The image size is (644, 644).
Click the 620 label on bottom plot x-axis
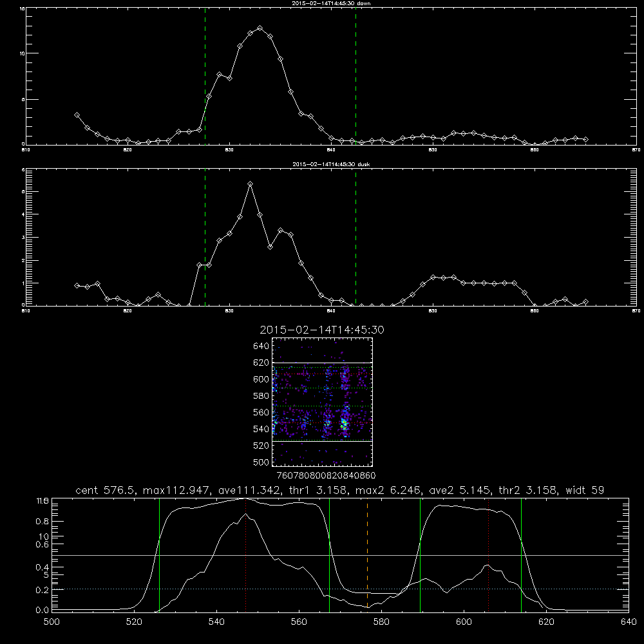[546, 622]
